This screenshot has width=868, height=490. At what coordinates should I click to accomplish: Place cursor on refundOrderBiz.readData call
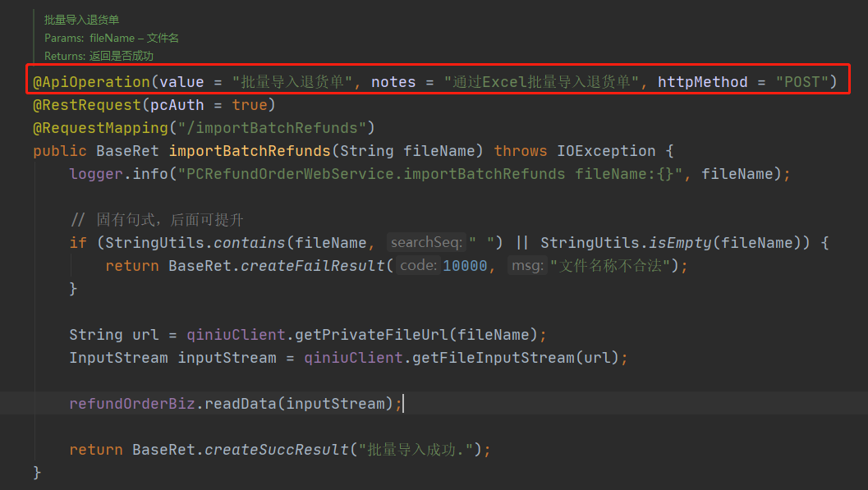coord(232,404)
